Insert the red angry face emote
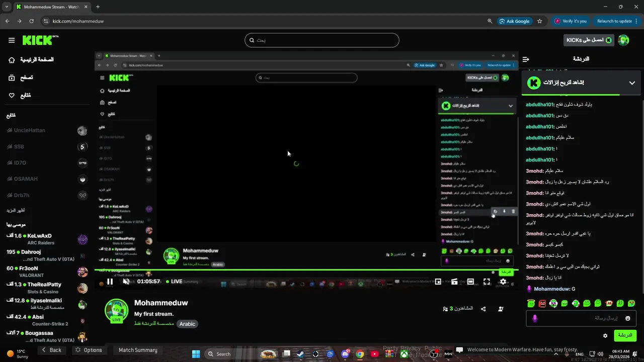The height and width of the screenshot is (362, 644). [542, 303]
